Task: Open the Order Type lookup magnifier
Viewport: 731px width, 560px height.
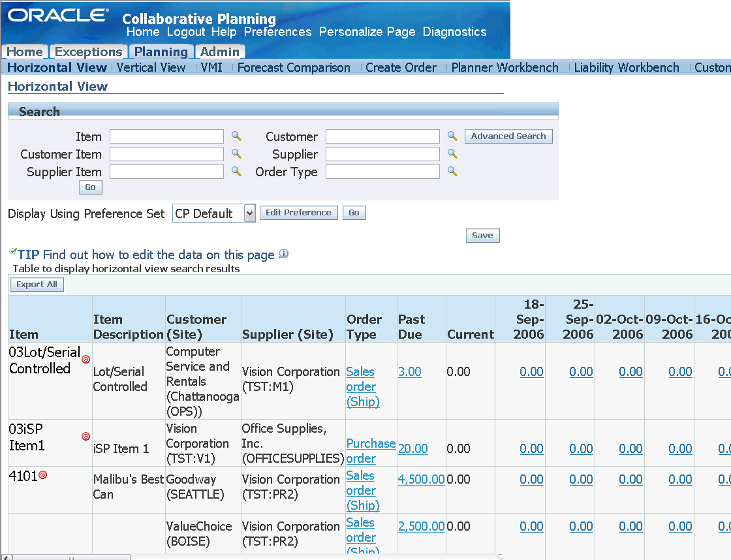Action: pyautogui.click(x=452, y=172)
